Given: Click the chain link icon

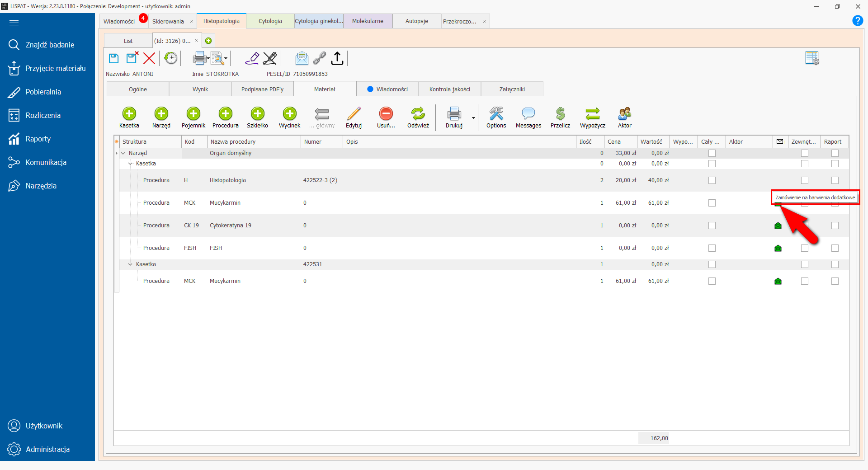Looking at the screenshot, I should pyautogui.click(x=320, y=58).
